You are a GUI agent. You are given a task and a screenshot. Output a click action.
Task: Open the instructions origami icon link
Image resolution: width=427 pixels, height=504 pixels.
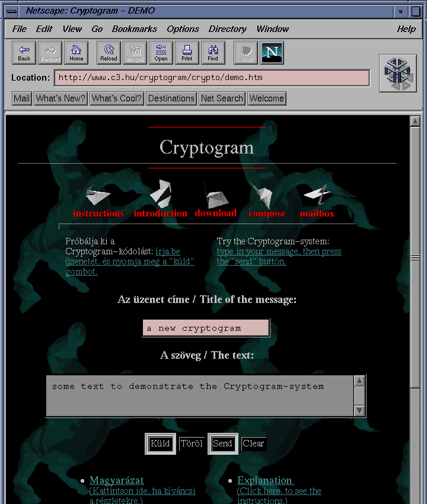pos(98,194)
